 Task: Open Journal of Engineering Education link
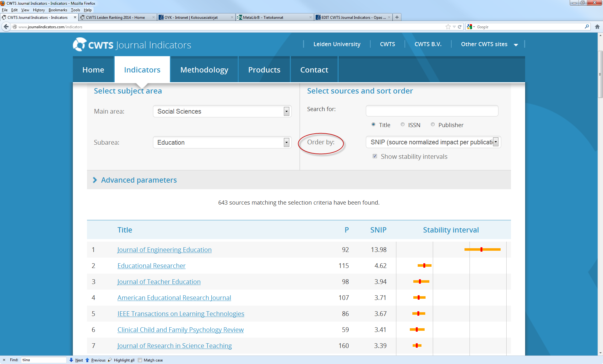click(164, 250)
